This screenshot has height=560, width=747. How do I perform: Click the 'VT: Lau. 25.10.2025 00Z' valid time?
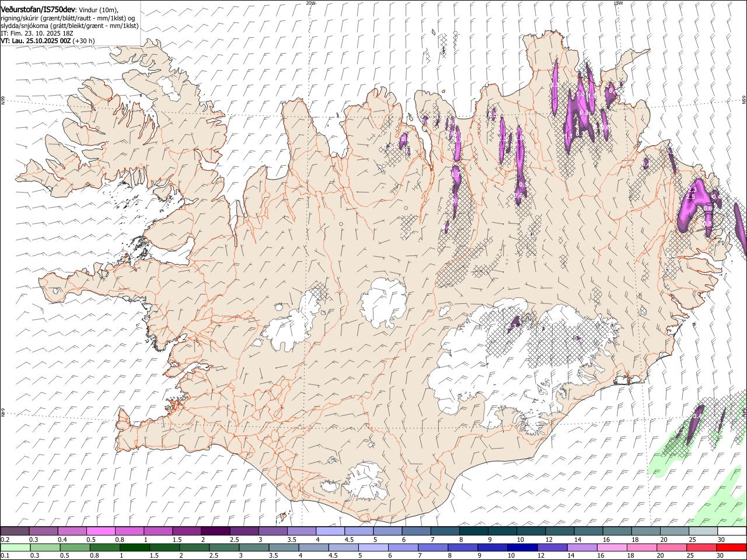pyautogui.click(x=36, y=41)
